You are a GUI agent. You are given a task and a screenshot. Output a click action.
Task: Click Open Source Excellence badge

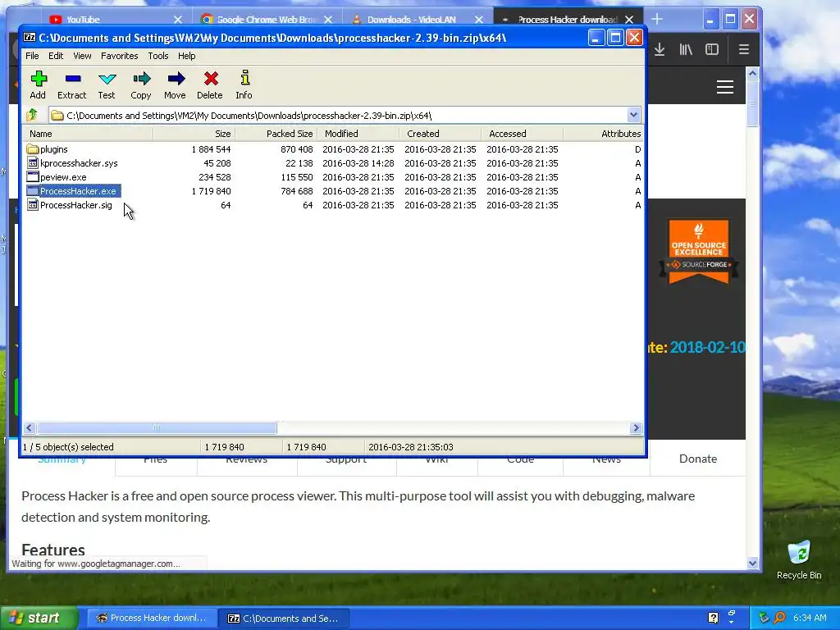(699, 251)
